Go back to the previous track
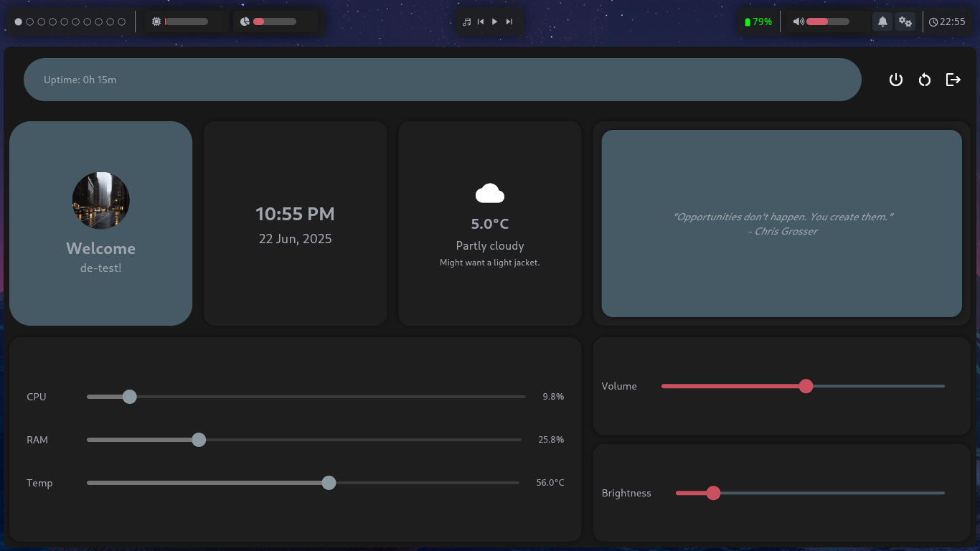 (481, 22)
